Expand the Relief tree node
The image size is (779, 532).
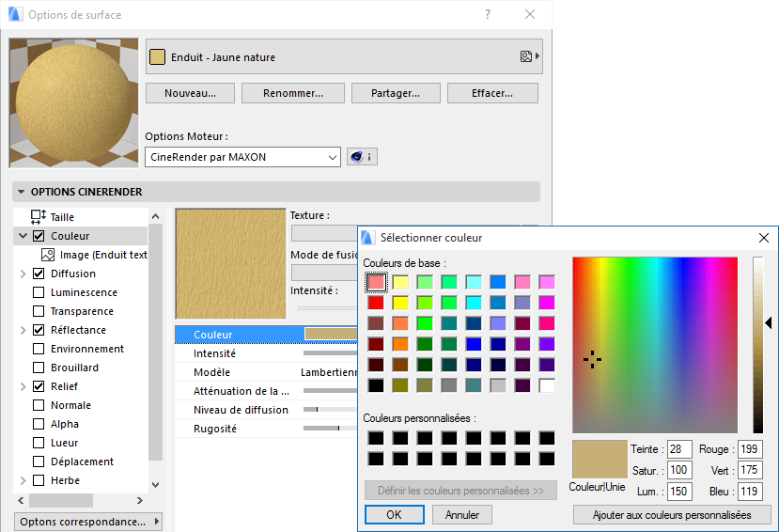pos(23,386)
